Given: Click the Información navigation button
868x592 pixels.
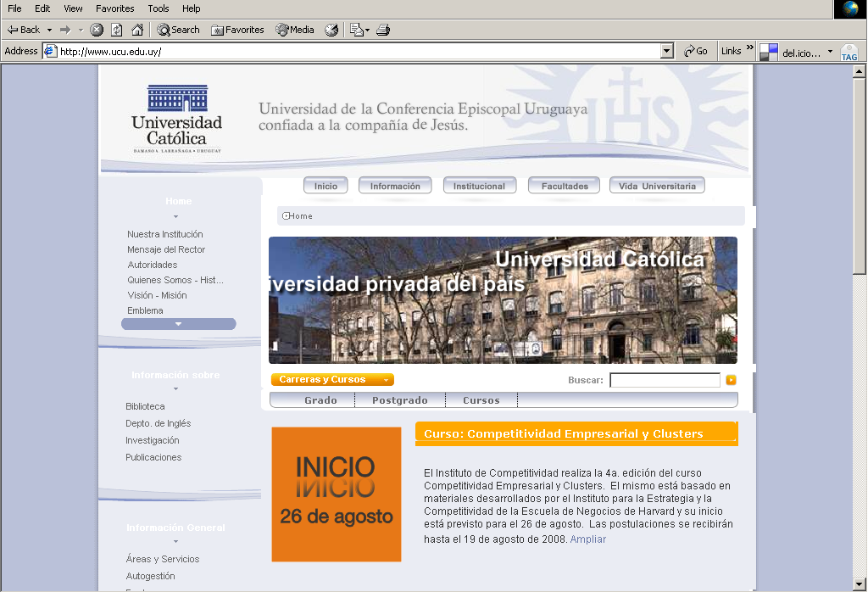Looking at the screenshot, I should point(395,186).
